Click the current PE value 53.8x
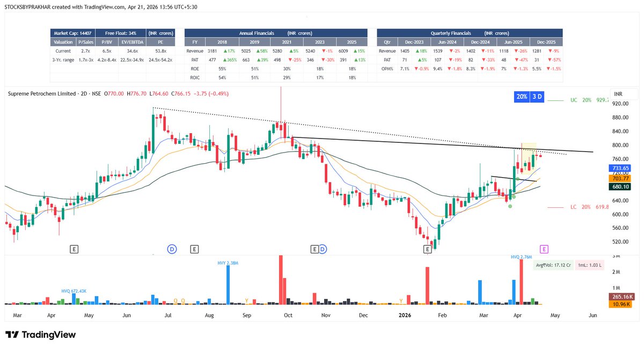The height and width of the screenshot is (348, 644). pos(160,51)
